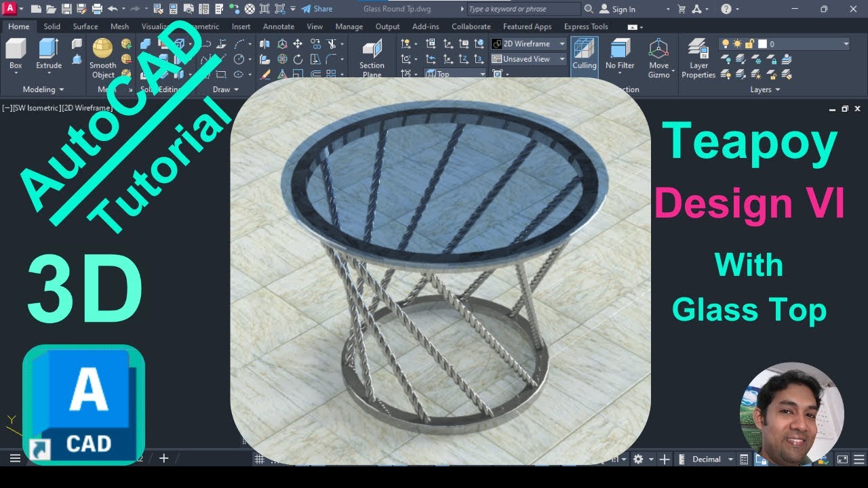
Task: Open the Insert ribbon tab
Action: pyautogui.click(x=241, y=26)
